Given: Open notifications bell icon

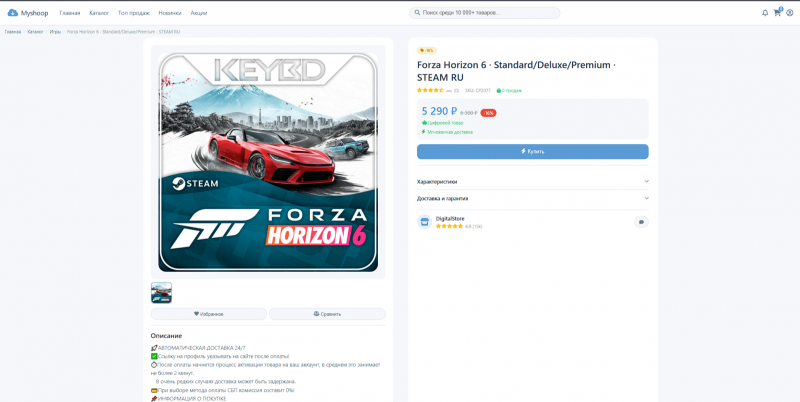Looking at the screenshot, I should click(x=765, y=13).
